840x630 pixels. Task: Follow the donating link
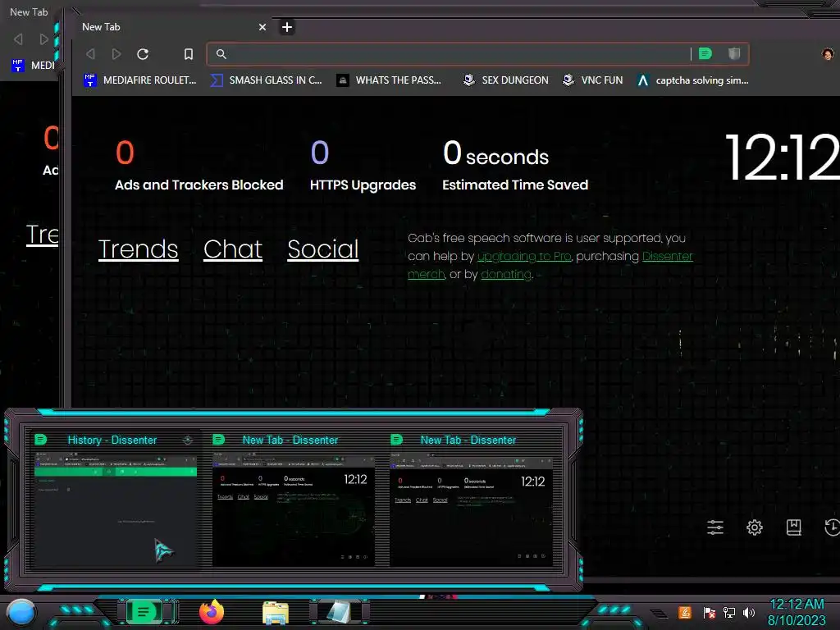(x=505, y=274)
